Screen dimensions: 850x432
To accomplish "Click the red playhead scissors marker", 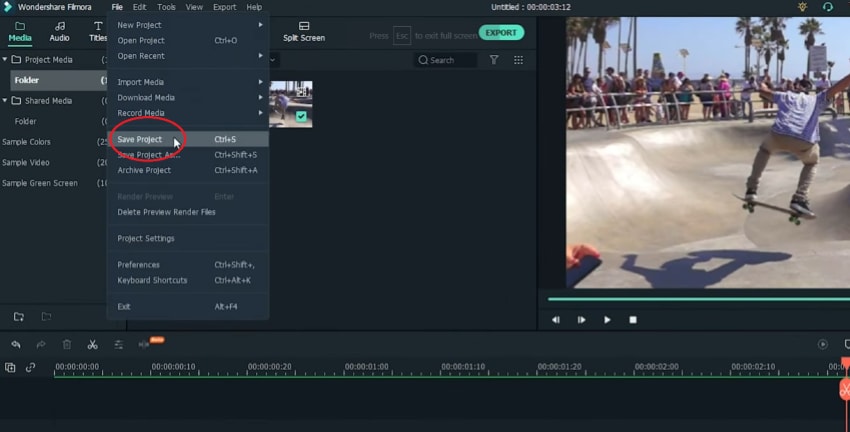I will (x=845, y=389).
